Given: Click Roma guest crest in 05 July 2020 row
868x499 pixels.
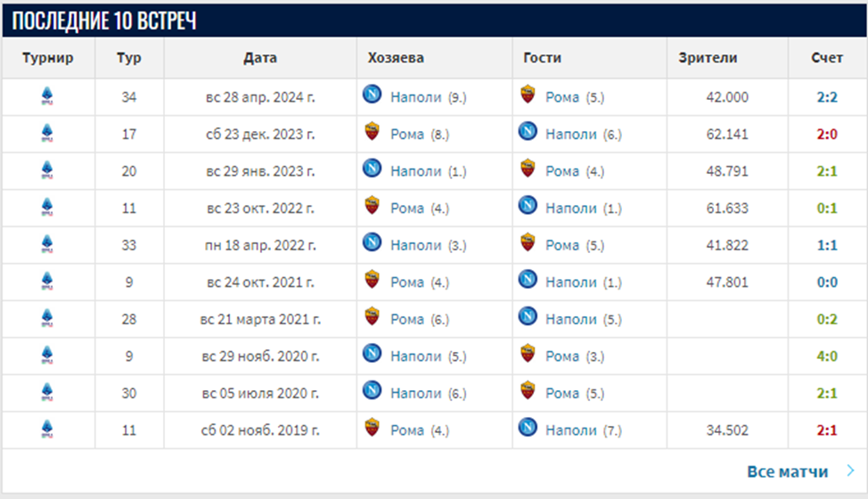Looking at the screenshot, I should point(528,392).
